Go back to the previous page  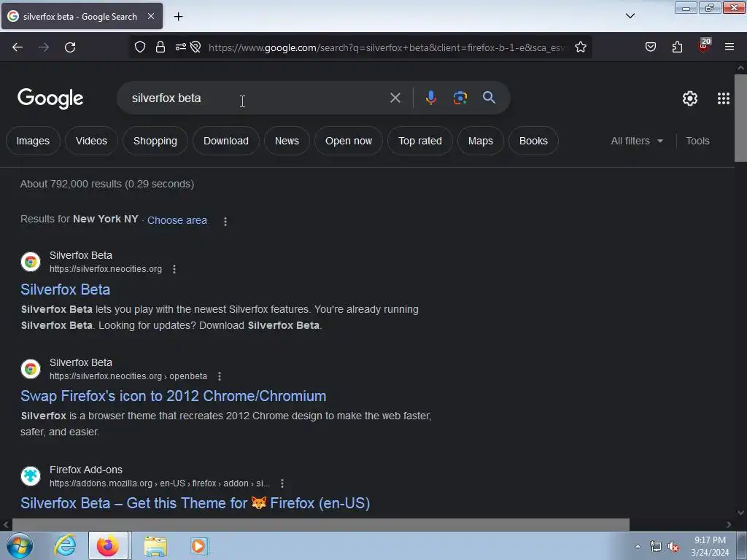18,47
